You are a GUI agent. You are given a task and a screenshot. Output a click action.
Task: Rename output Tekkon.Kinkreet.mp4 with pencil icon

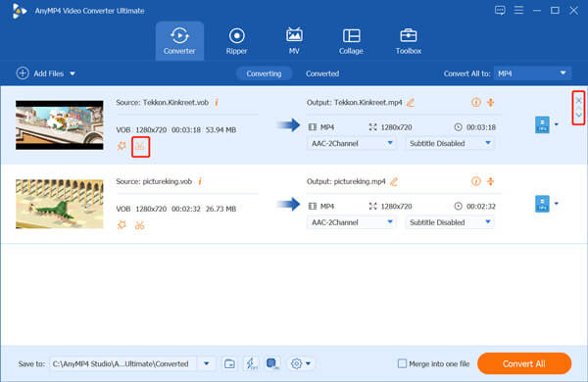(411, 102)
